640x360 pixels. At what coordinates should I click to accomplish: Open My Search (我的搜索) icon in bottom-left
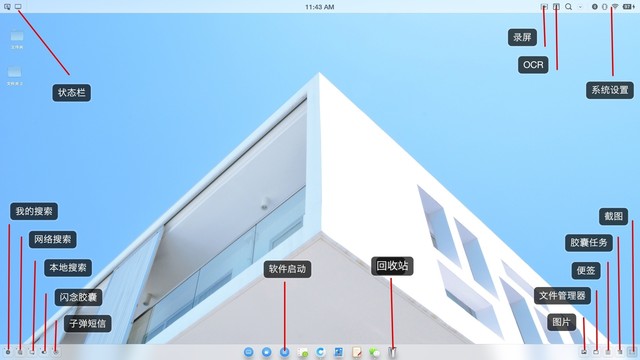8,352
